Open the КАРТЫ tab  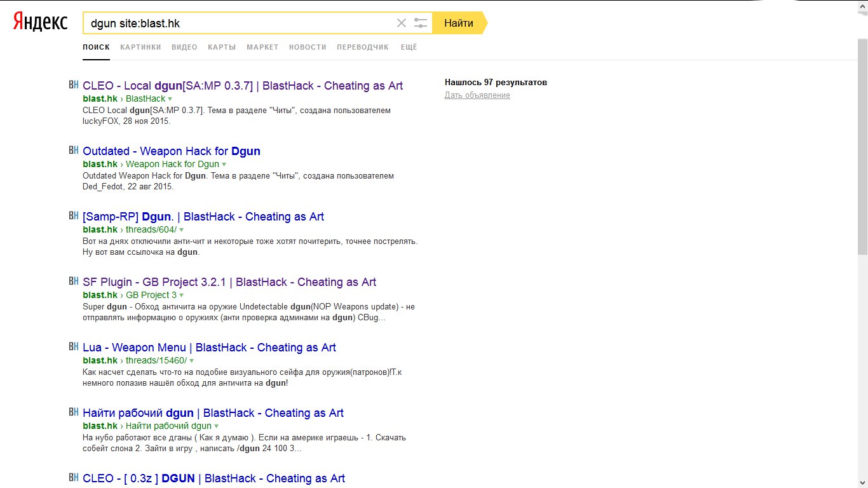222,47
